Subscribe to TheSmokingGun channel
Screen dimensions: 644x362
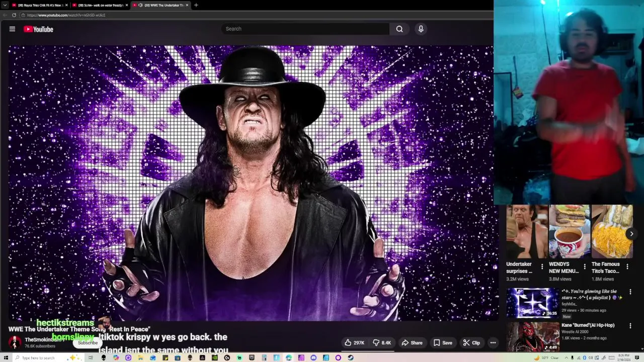[x=88, y=343]
